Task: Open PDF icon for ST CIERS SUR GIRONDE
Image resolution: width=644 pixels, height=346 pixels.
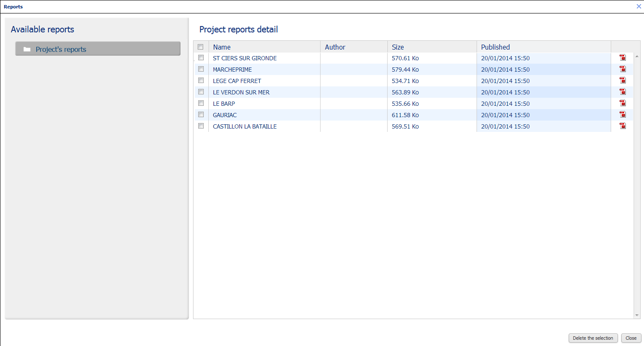Action: (622, 58)
